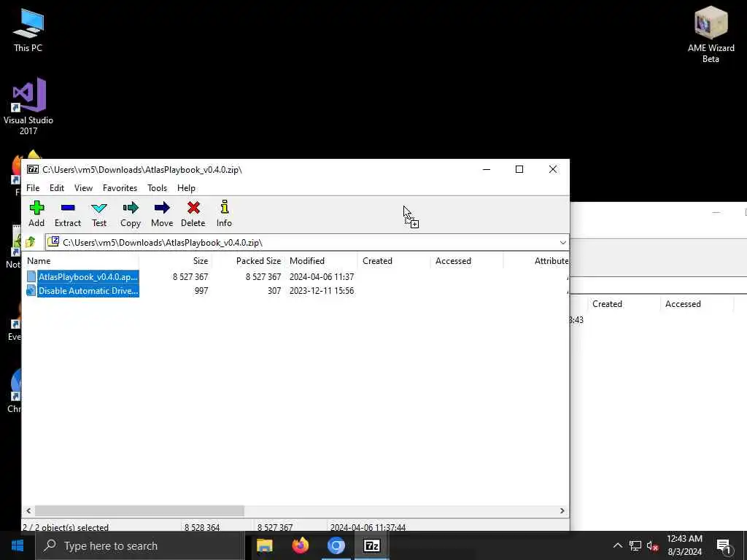
Task: Open the File menu
Action: click(33, 188)
